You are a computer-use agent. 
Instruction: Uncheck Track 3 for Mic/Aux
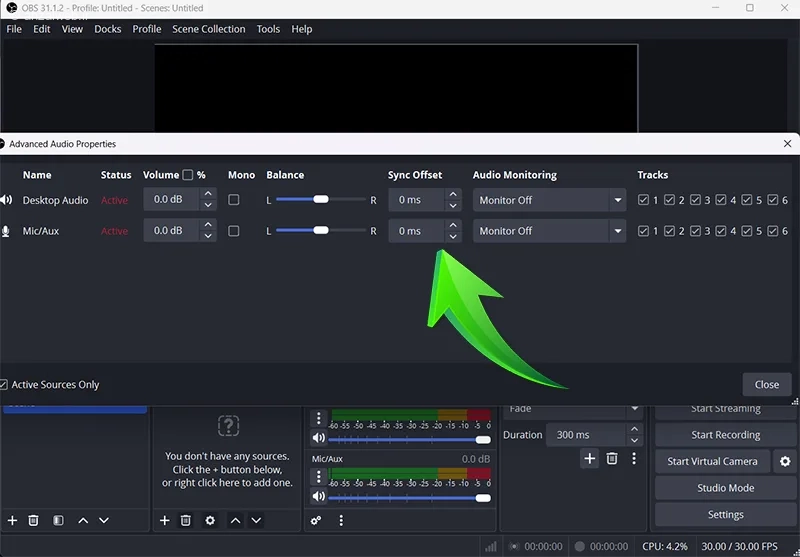(x=695, y=231)
